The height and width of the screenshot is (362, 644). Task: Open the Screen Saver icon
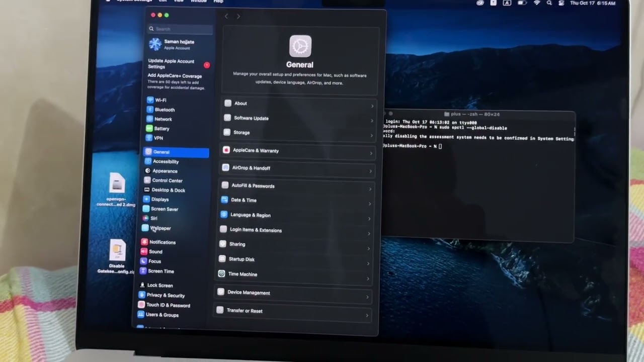(x=146, y=209)
